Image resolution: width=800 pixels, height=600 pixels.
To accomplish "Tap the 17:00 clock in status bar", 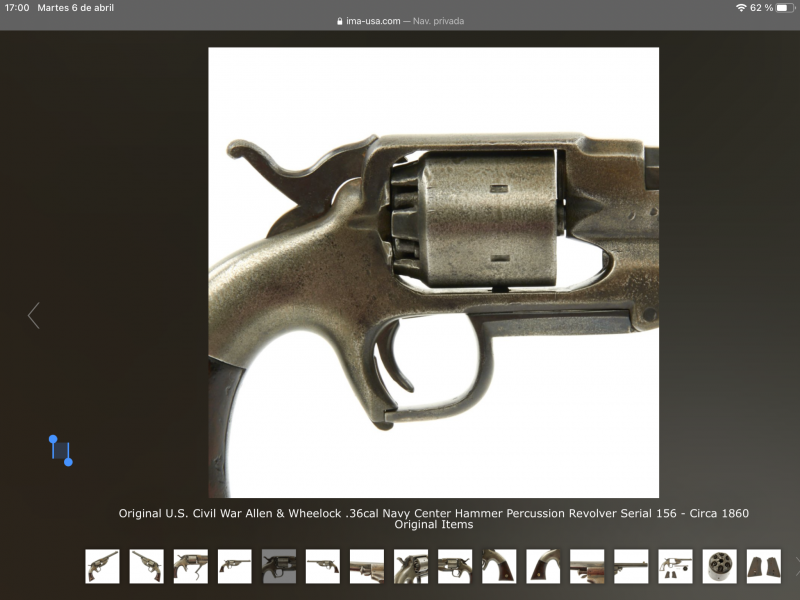I will 17,8.
